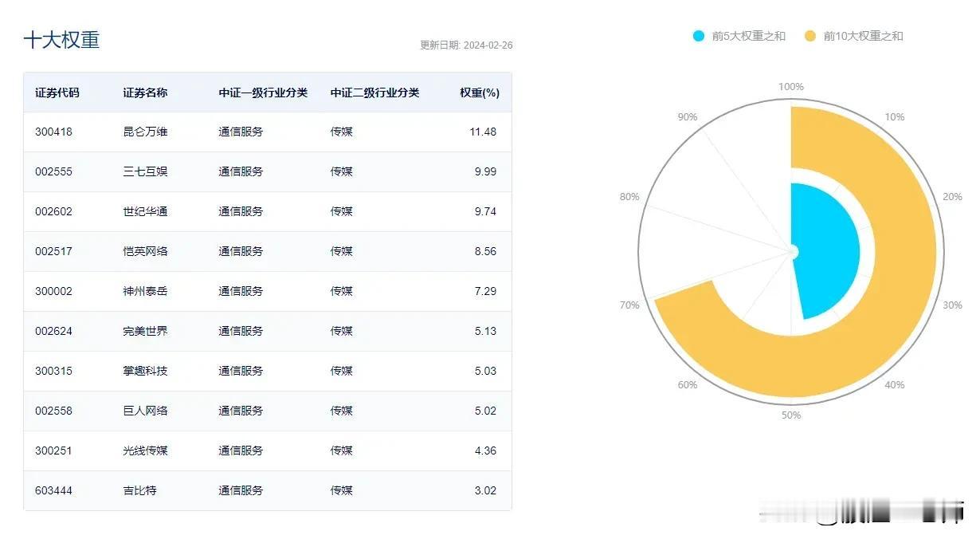This screenshot has width=980, height=539.
Task: Click weight value 3.02
Action: coord(485,490)
